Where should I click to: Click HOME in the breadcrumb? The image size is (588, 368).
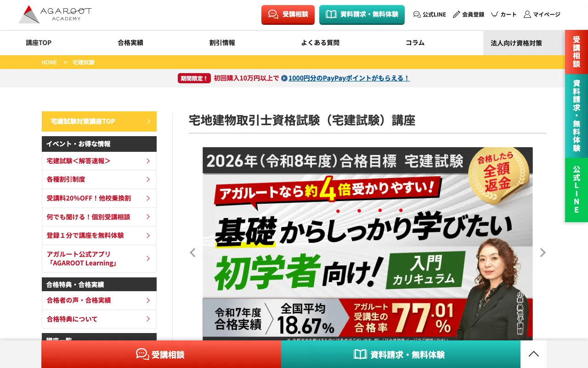click(x=49, y=62)
